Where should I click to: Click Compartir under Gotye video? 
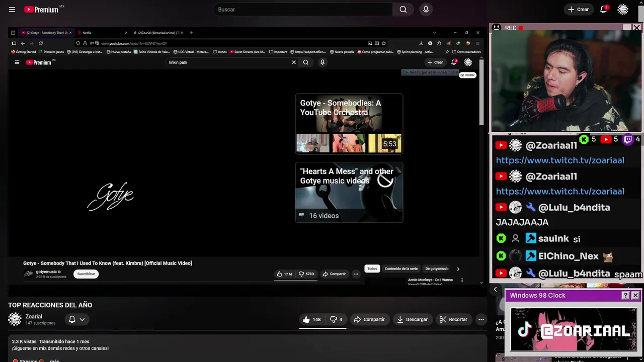click(x=334, y=274)
